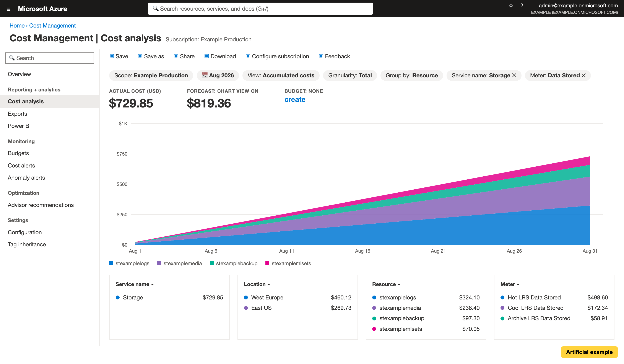Click the Cost Management breadcrumb link
This screenshot has width=624, height=364.
(52, 26)
